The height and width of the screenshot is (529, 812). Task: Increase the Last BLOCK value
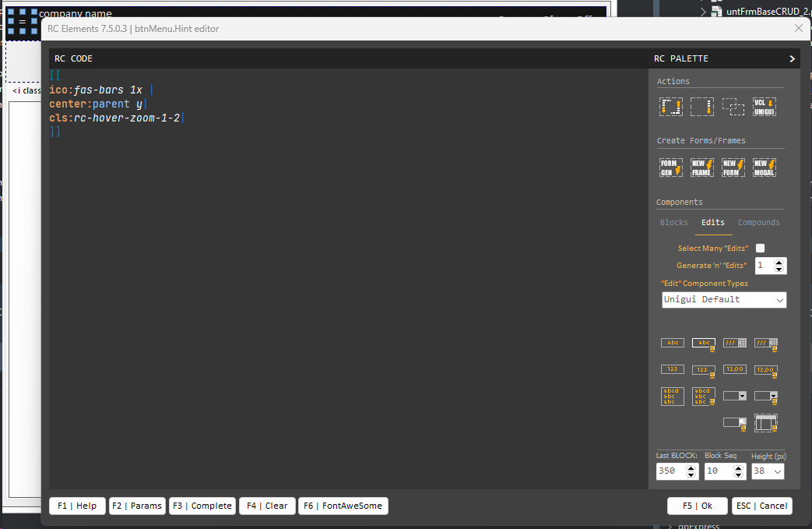(691, 467)
